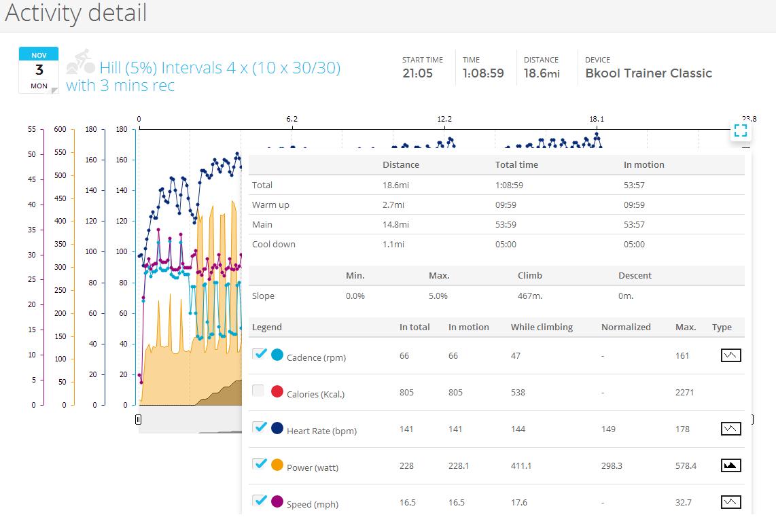This screenshot has height=532, width=776.
Task: Click the Cool down distance 1.1mi
Action: pos(393,245)
